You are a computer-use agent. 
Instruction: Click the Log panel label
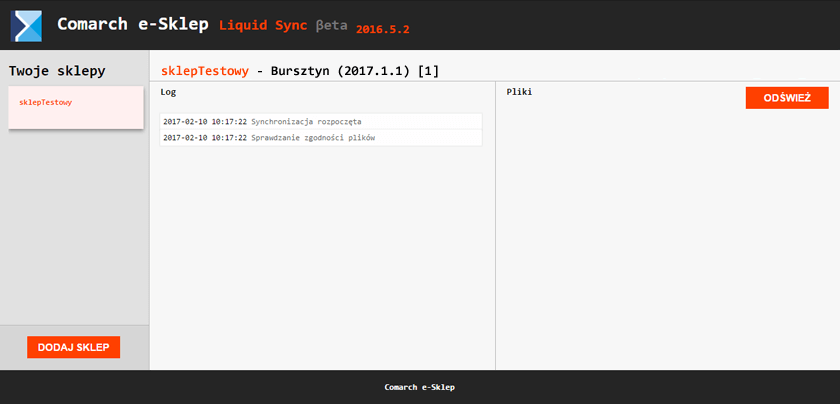tap(168, 92)
